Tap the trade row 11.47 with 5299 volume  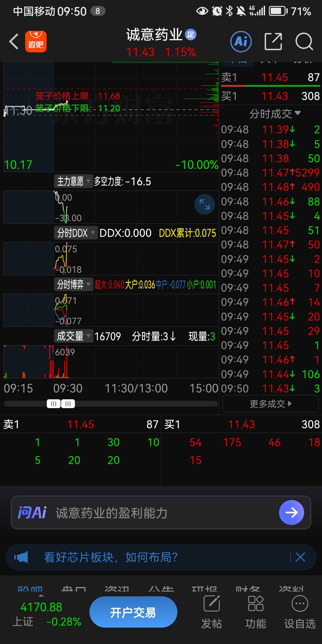[x=270, y=172]
